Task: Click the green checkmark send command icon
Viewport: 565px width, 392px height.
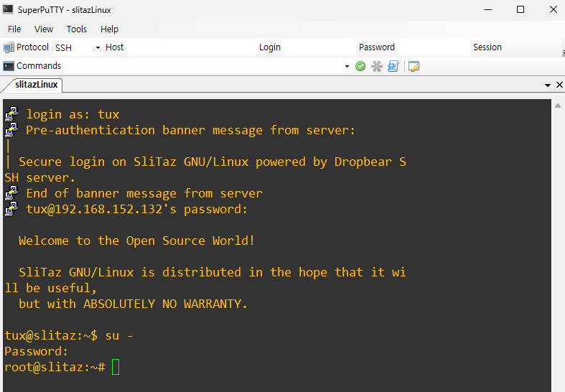Action: point(360,66)
